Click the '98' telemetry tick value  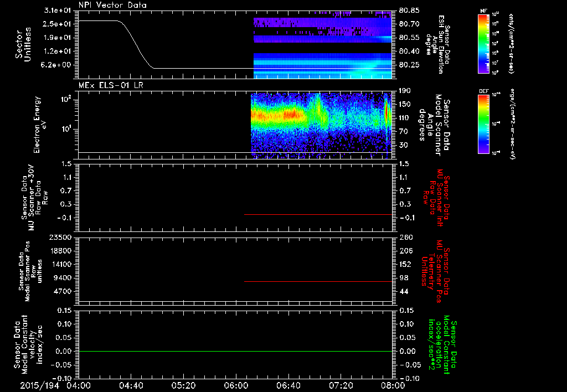pos(404,278)
